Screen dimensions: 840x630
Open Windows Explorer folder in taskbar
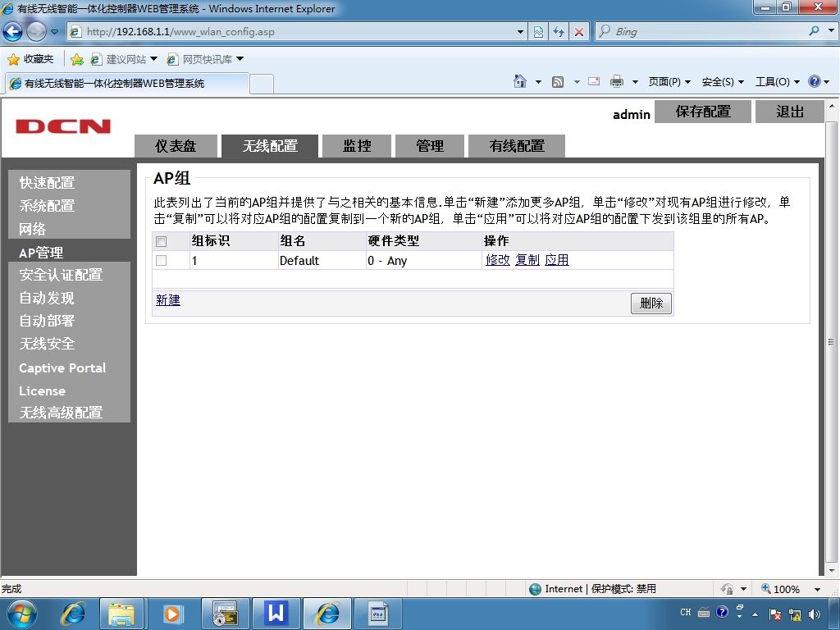click(121, 614)
